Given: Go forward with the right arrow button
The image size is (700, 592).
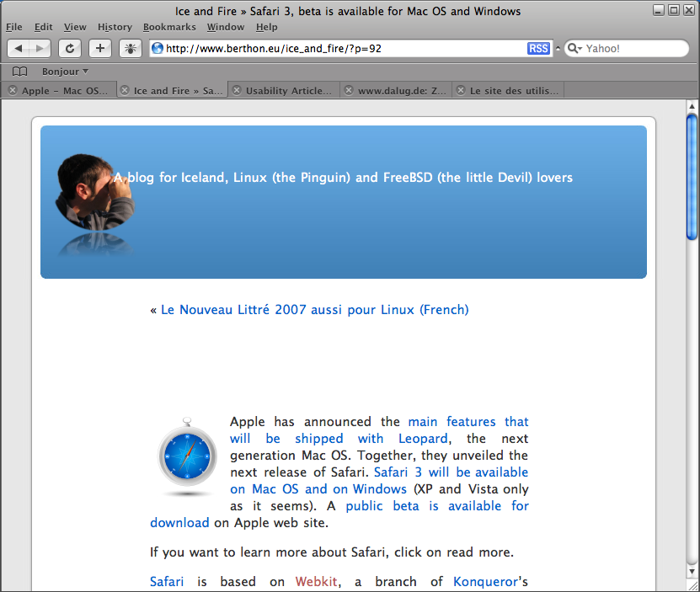Looking at the screenshot, I should coord(40,48).
